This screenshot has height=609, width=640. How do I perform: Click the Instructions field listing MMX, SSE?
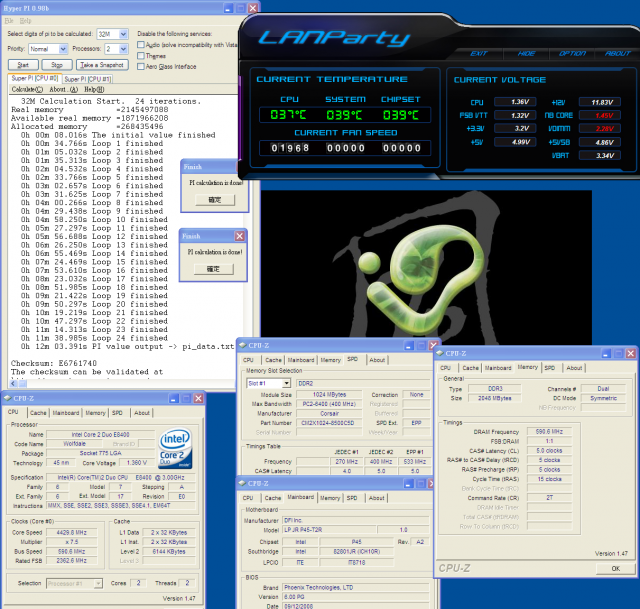121,506
